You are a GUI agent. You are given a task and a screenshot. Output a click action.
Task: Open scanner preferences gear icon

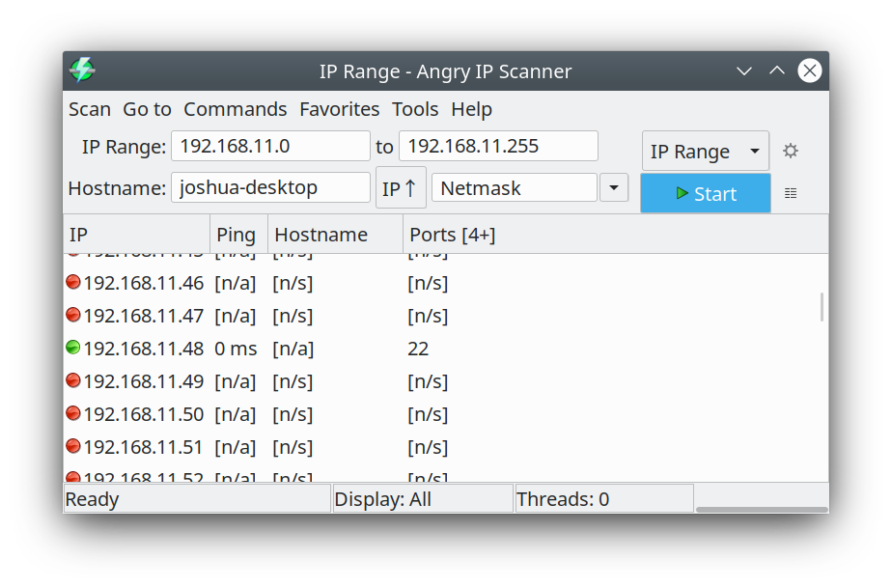pyautogui.click(x=791, y=151)
